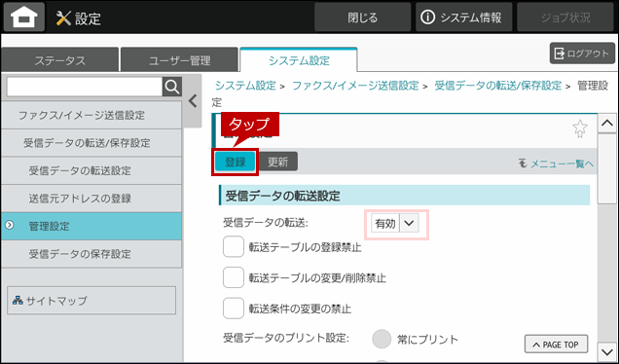The height and width of the screenshot is (364, 619).
Task: Click the sidebar search input field
Action: [85, 87]
